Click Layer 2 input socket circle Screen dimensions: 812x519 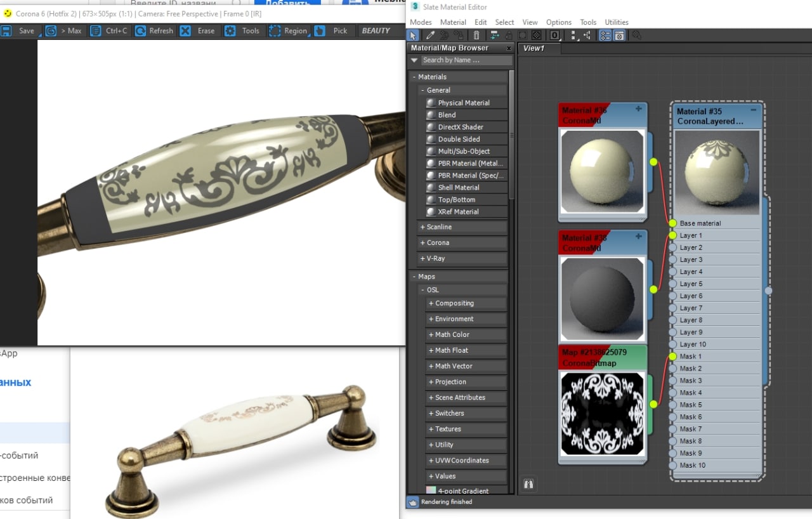pos(672,247)
